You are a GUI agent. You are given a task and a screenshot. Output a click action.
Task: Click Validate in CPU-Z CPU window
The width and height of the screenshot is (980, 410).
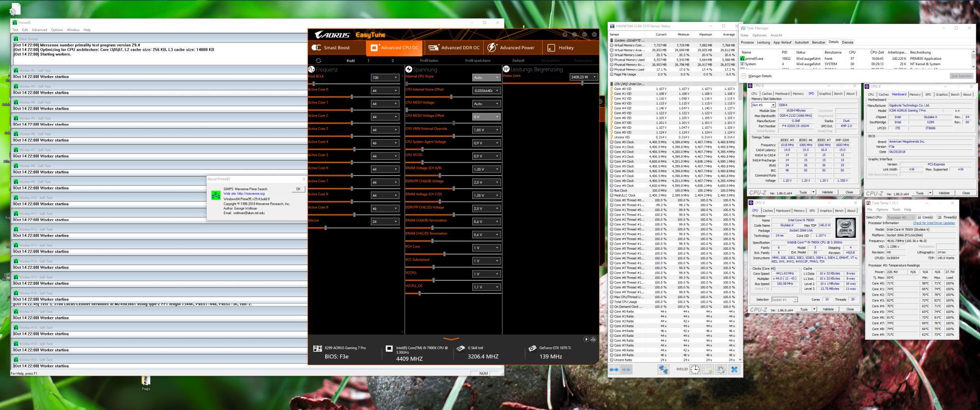[x=828, y=310]
